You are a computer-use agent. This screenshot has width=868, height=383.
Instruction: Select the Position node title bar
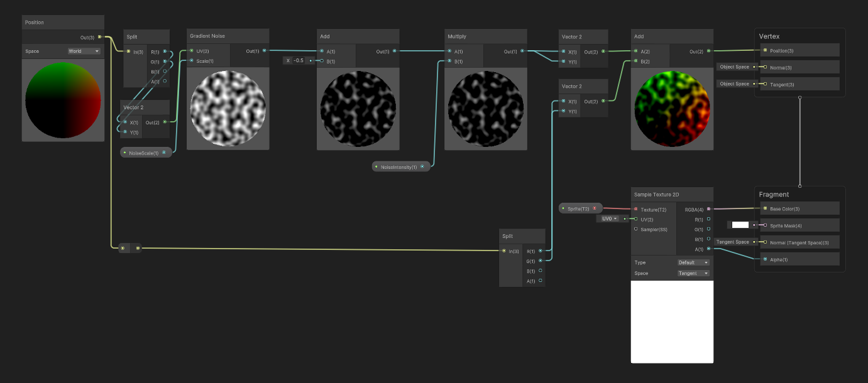point(63,23)
